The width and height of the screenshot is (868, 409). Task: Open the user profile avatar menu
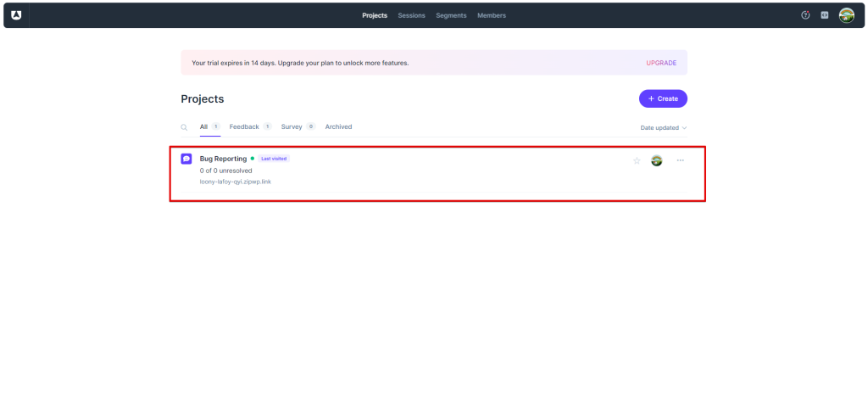(x=846, y=15)
